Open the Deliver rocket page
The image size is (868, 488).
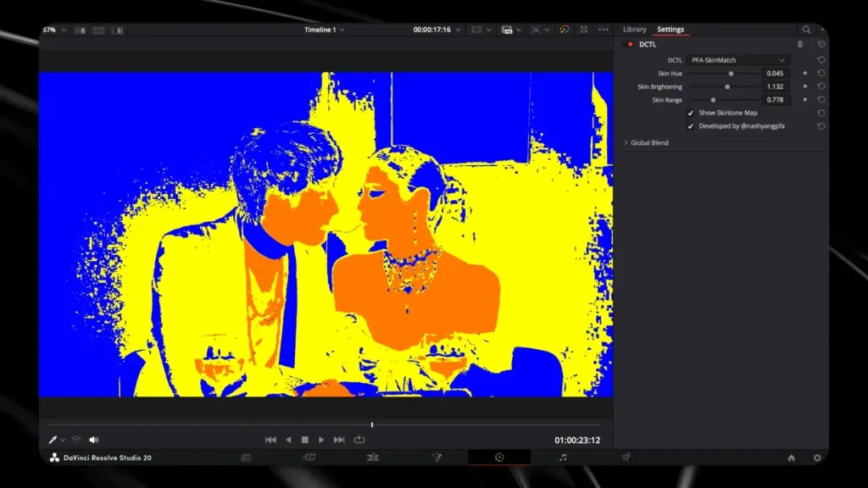coord(626,457)
